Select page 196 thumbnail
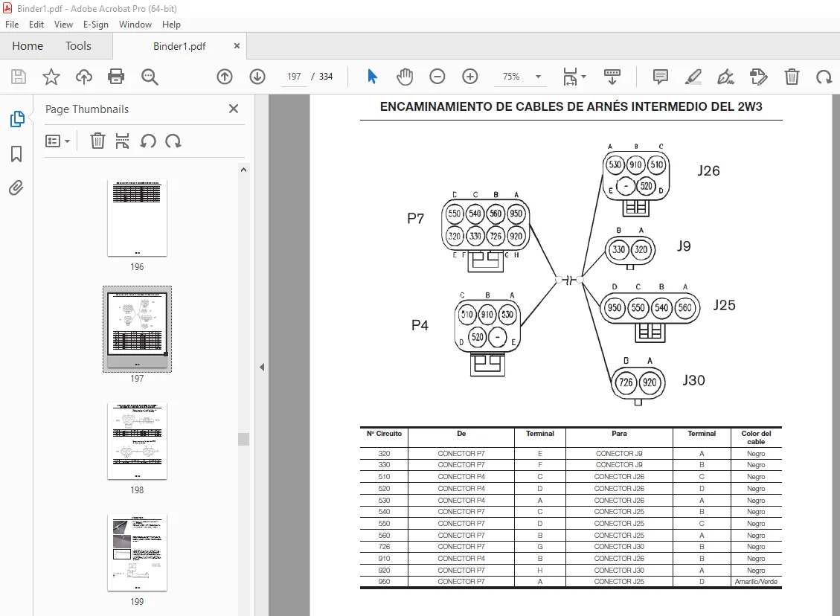This screenshot has height=616, width=840. 137,218
